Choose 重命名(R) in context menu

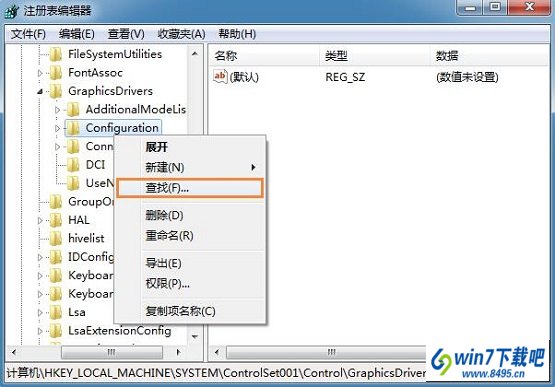click(191, 235)
